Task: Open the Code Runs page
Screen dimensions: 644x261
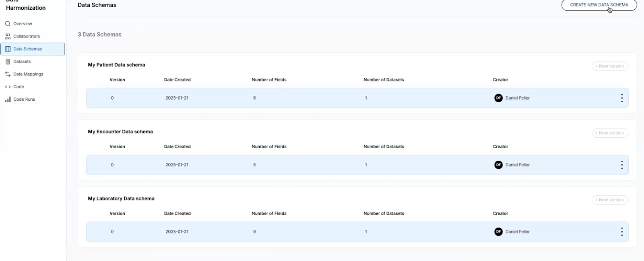Action: 24,99
